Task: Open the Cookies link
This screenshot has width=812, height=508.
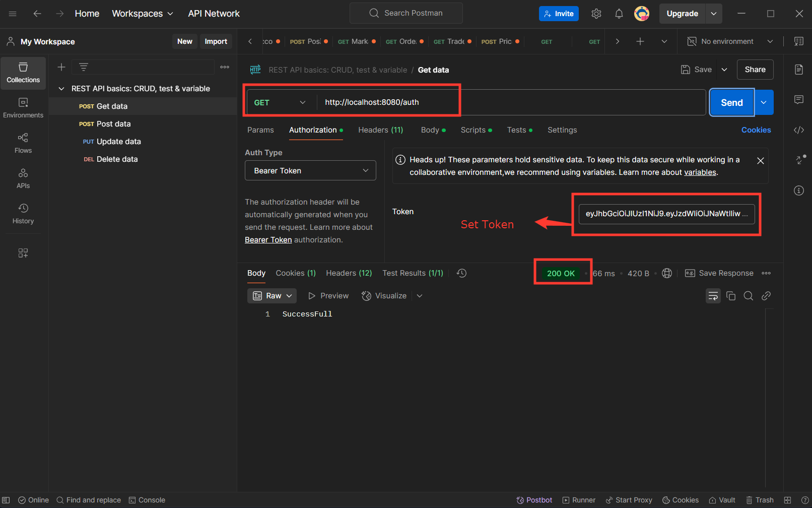Action: tap(756, 130)
